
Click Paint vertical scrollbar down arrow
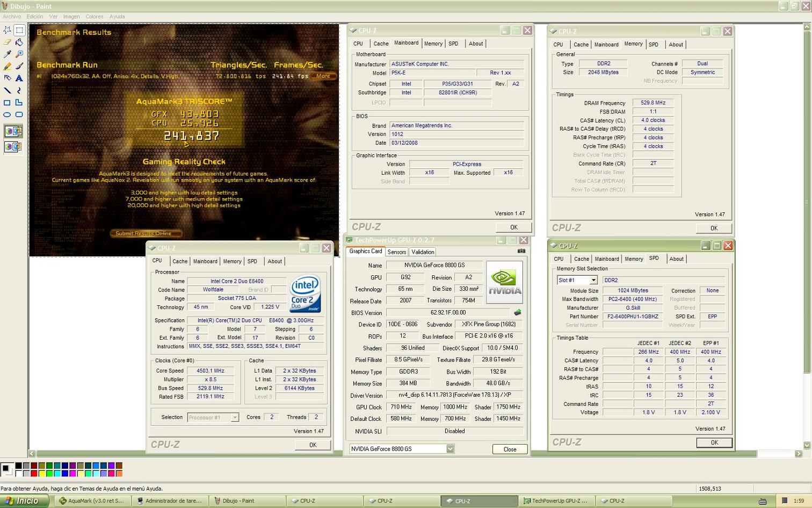coord(807,445)
